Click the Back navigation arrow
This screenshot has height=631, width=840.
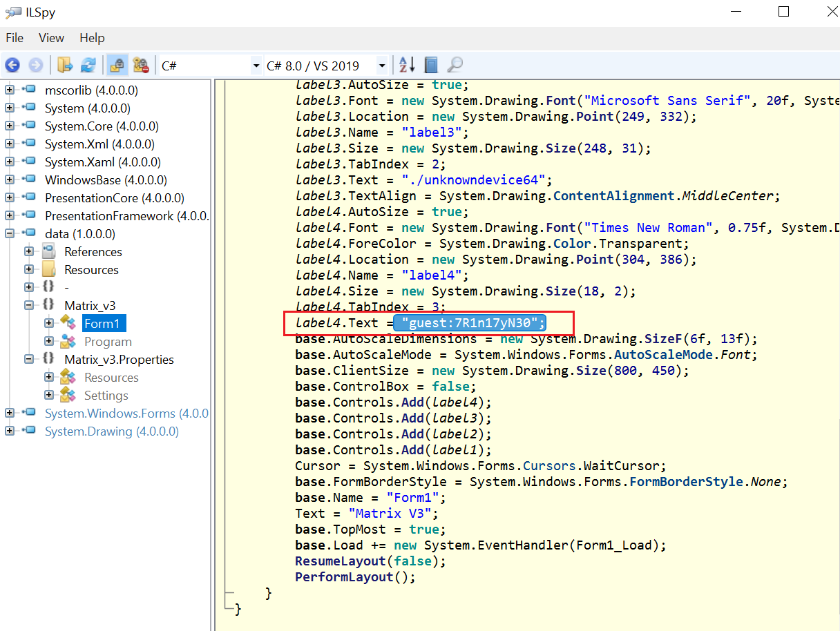click(12, 66)
